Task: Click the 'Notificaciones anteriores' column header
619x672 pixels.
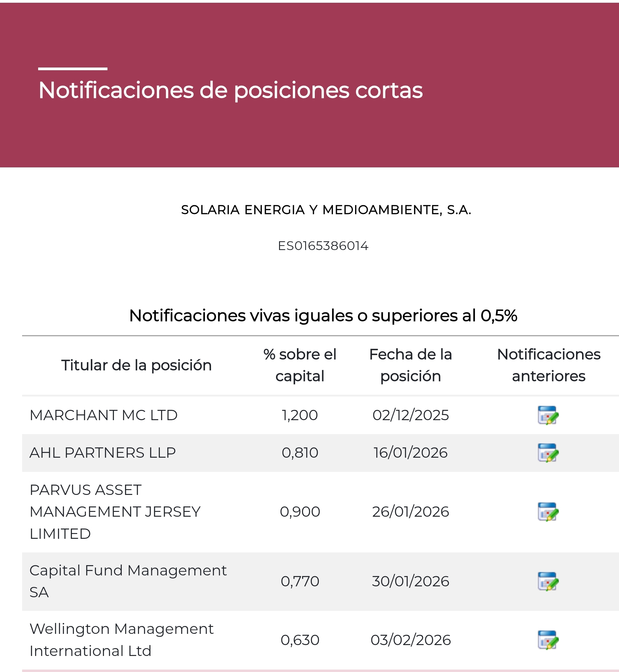Action: (x=549, y=365)
